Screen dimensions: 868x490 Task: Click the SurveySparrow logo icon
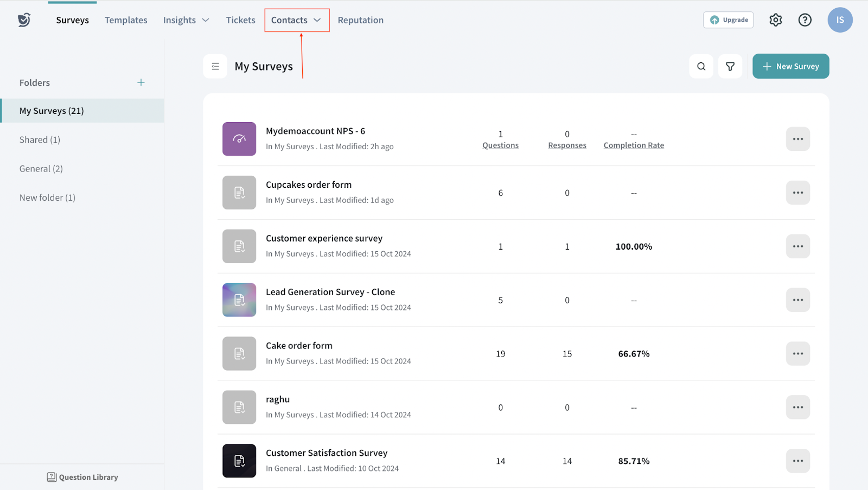24,20
